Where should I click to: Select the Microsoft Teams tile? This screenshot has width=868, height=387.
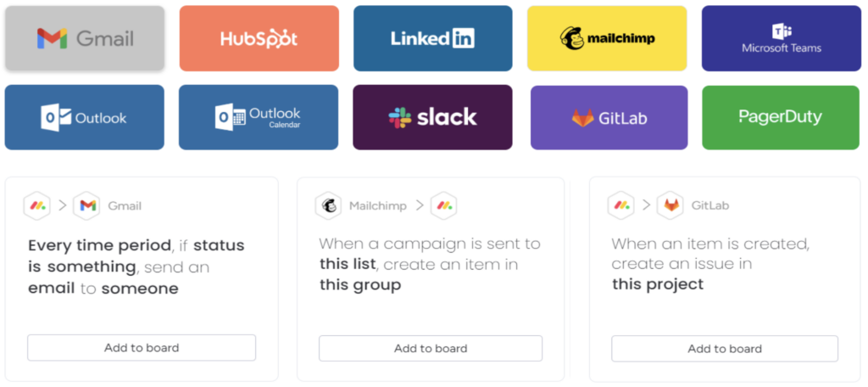click(x=782, y=38)
